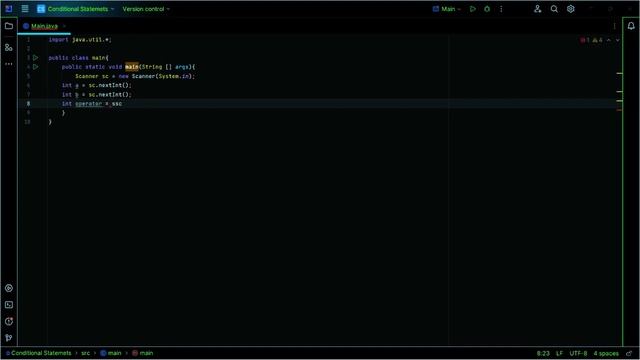Image resolution: width=640 pixels, height=360 pixels.
Task: Click the yellow warning count indicator
Action: pos(598,40)
